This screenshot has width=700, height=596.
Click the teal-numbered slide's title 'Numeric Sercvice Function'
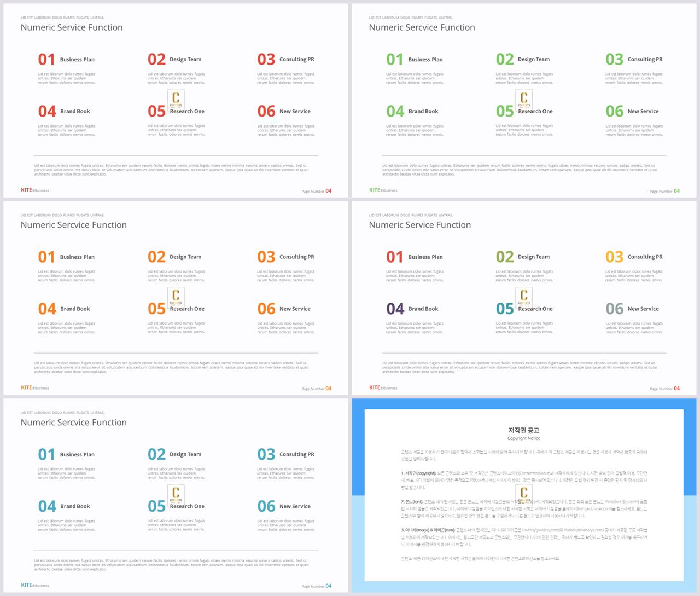[74, 423]
